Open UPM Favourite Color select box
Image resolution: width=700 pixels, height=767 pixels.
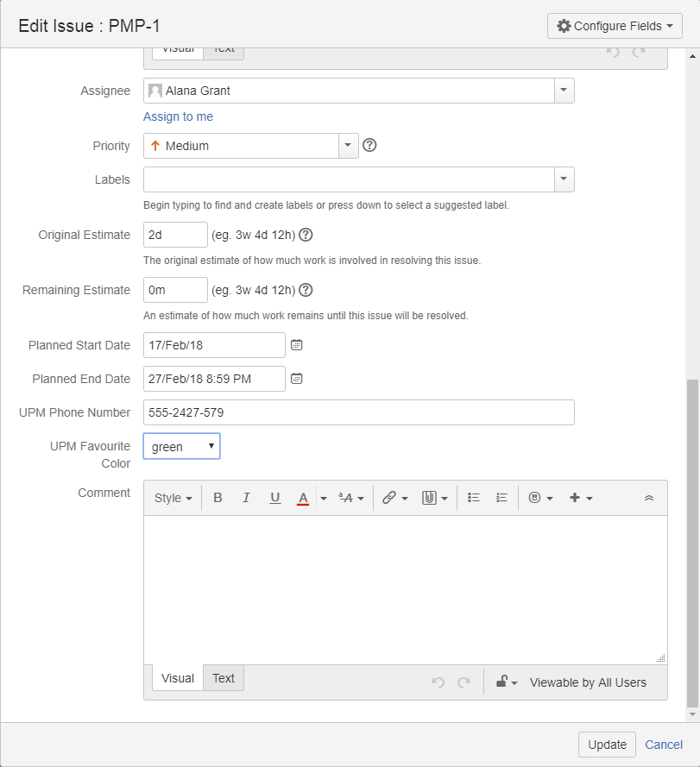coord(181,446)
